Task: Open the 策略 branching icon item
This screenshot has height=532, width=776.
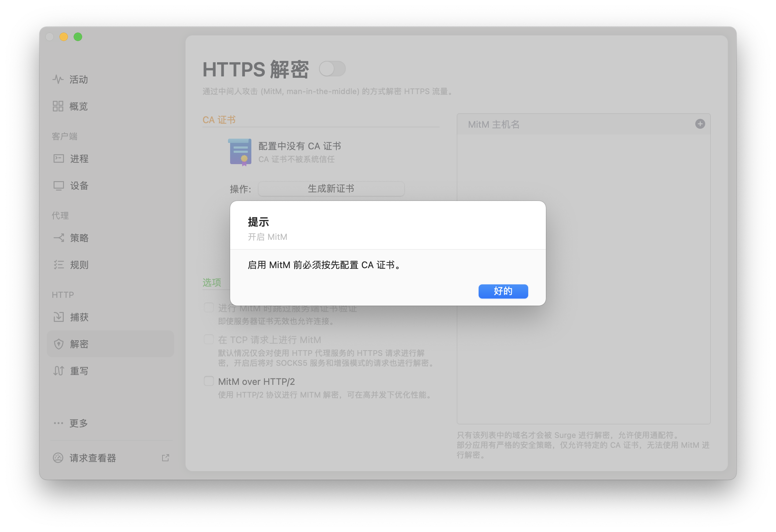Action: pos(59,238)
